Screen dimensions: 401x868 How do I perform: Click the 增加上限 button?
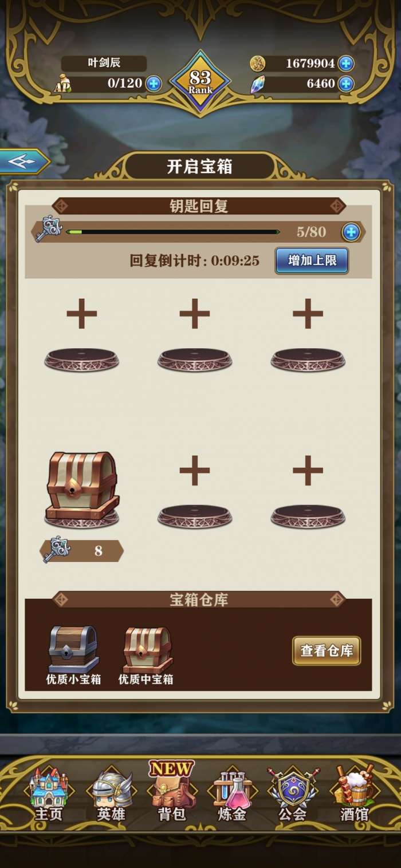[312, 261]
